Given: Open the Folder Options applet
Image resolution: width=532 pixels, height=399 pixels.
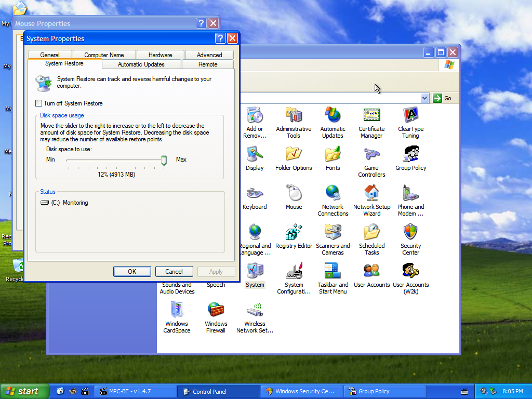Looking at the screenshot, I should click(294, 155).
